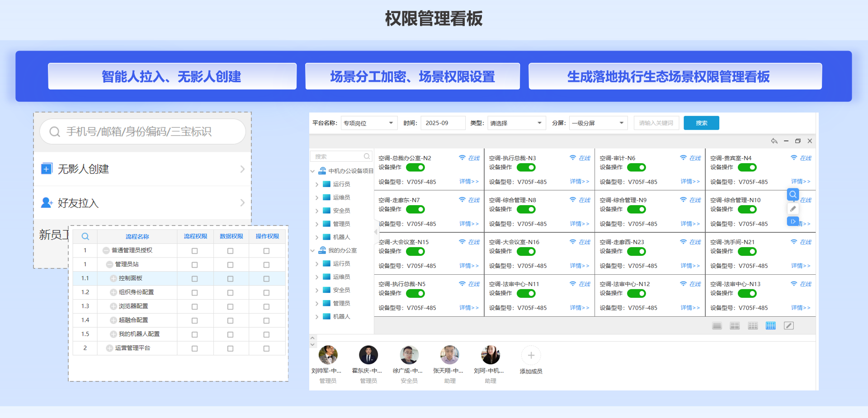
Task: Expand the 组织身份配置 row in table
Action: [x=113, y=292]
